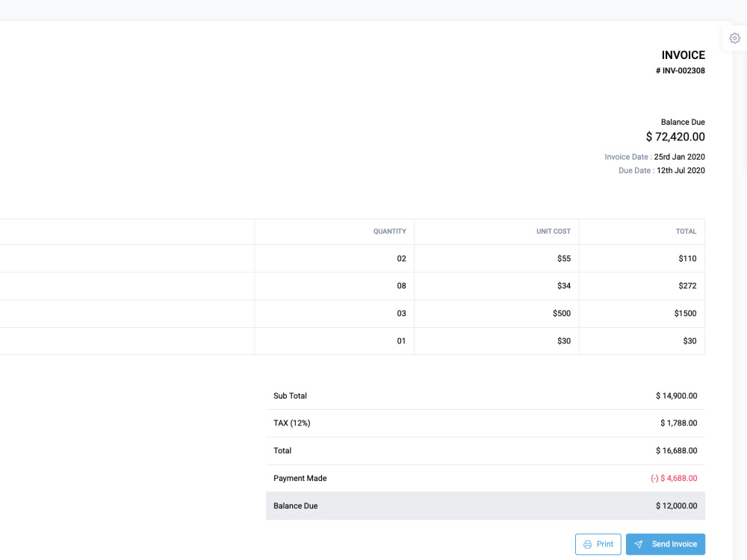Image resolution: width=747 pixels, height=560 pixels.
Task: Click the balance amount $ 12,000.00
Action: (677, 506)
